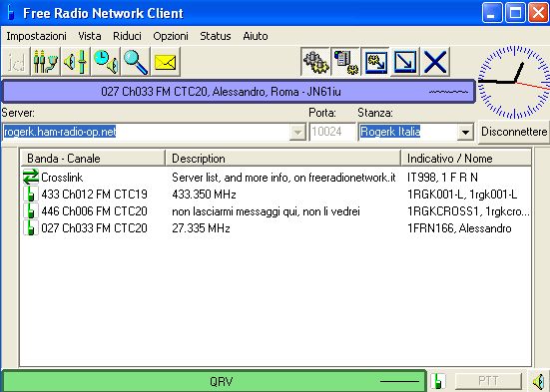Click '1RGK001-L, 1rgk001-L' callsign

(x=462, y=195)
